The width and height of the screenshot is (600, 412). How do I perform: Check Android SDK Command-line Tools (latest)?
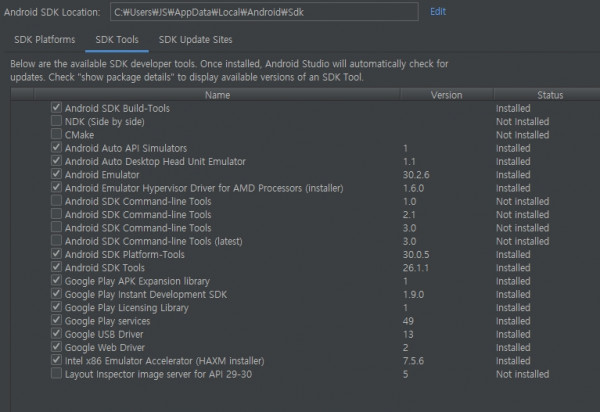(56, 241)
